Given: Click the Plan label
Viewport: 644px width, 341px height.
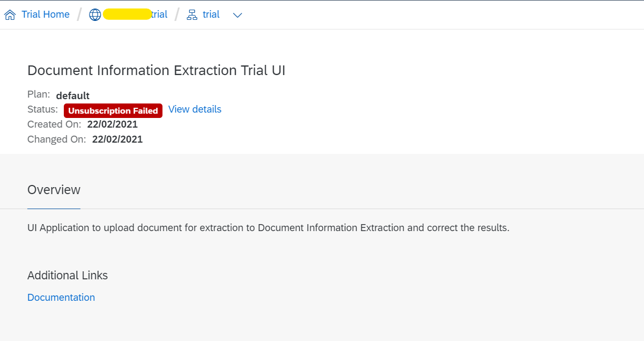Looking at the screenshot, I should 39,94.
